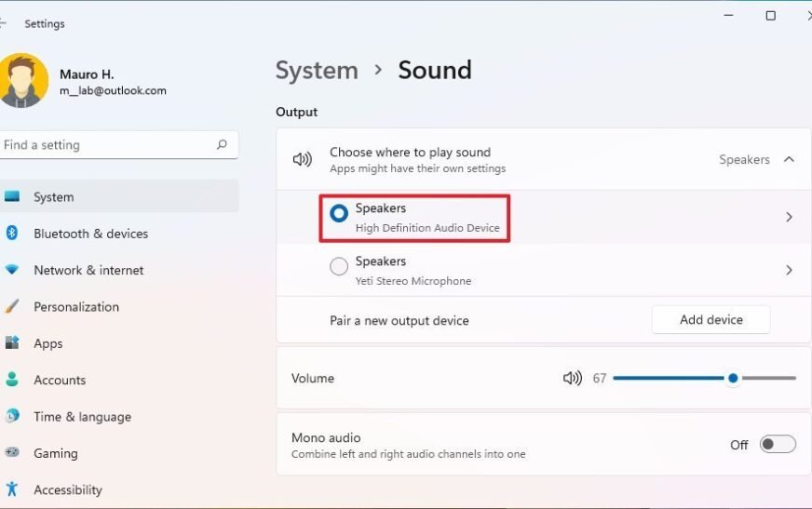Click the Accounts person icon
The height and width of the screenshot is (509, 812).
click(x=12, y=379)
